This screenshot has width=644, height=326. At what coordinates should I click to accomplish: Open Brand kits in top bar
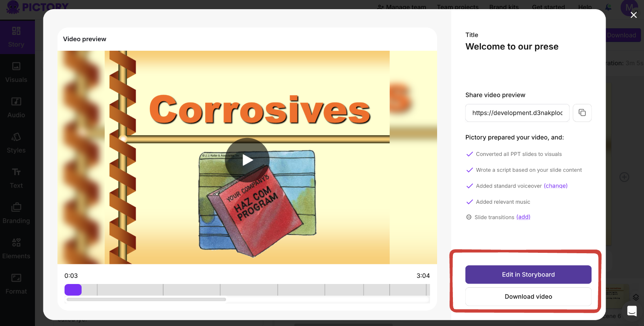coord(505,7)
